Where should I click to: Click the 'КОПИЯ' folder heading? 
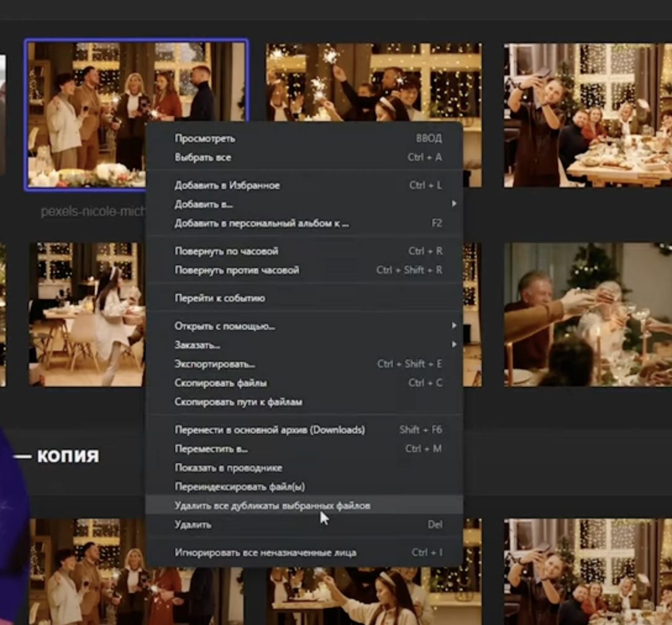68,456
